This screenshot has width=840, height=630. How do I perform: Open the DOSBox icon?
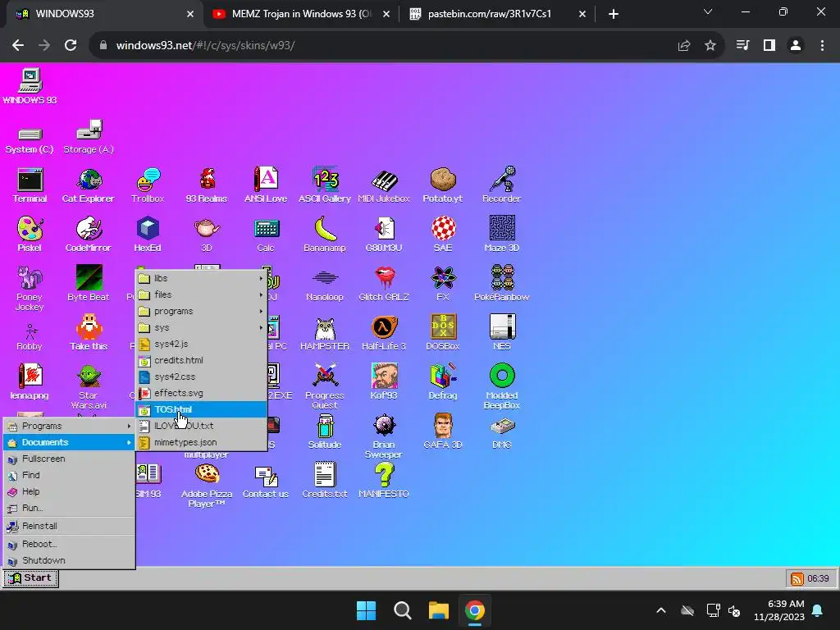[442, 333]
